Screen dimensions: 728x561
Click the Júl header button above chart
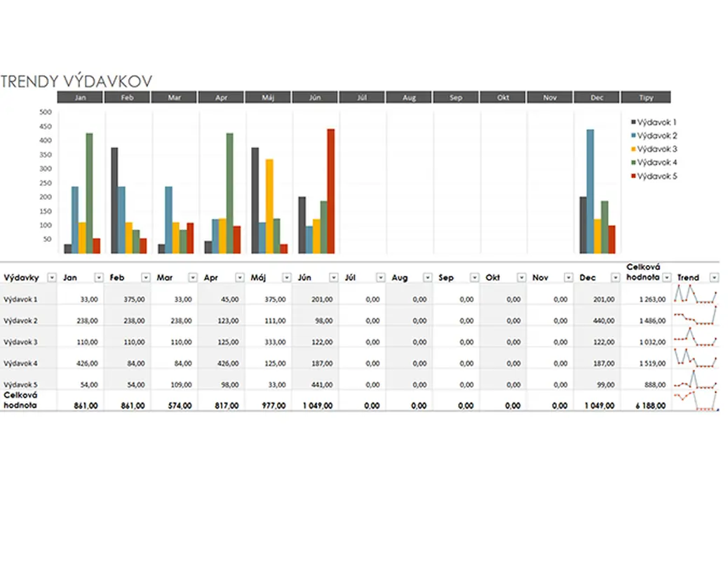[x=362, y=97]
